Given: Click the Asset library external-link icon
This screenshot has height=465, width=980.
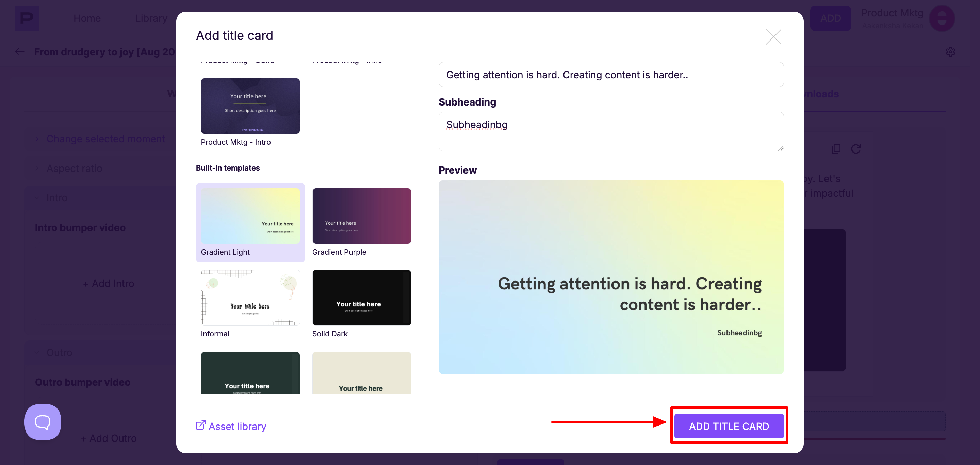Looking at the screenshot, I should [200, 425].
